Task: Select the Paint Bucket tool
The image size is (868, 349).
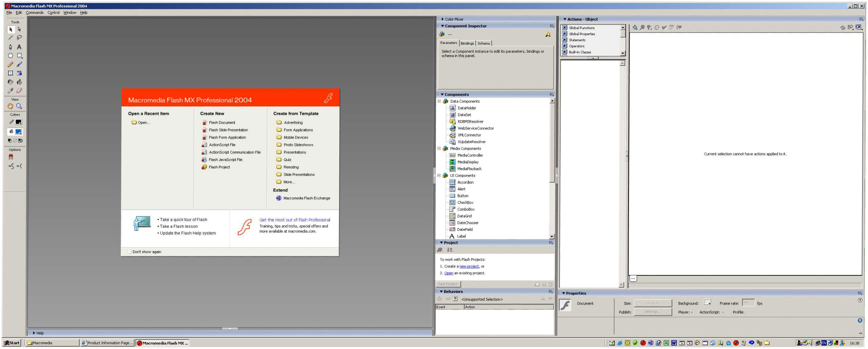Action: [19, 82]
